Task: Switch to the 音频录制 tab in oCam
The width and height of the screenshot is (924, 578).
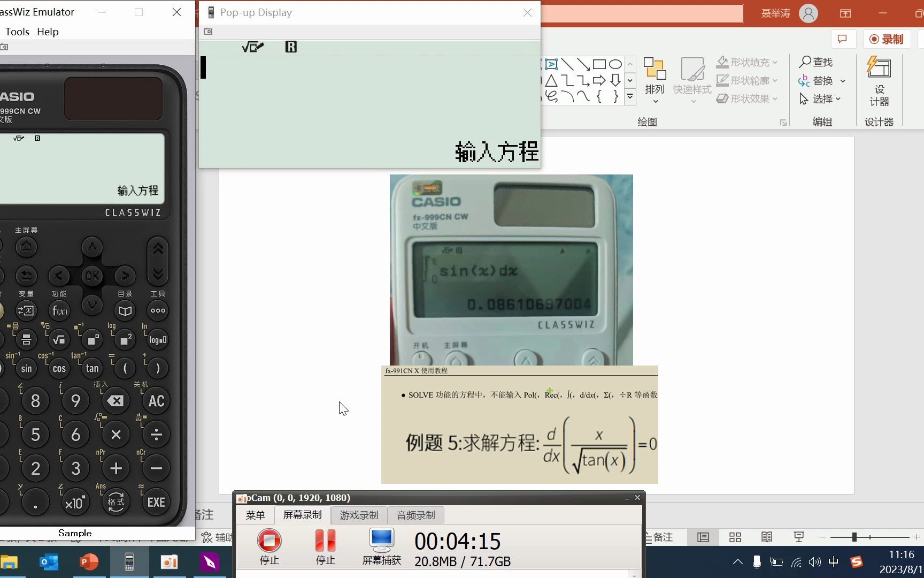Action: pyautogui.click(x=415, y=515)
